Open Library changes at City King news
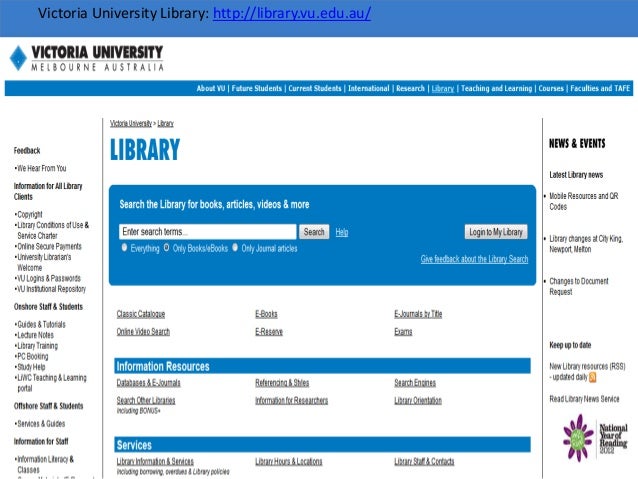 (586, 244)
